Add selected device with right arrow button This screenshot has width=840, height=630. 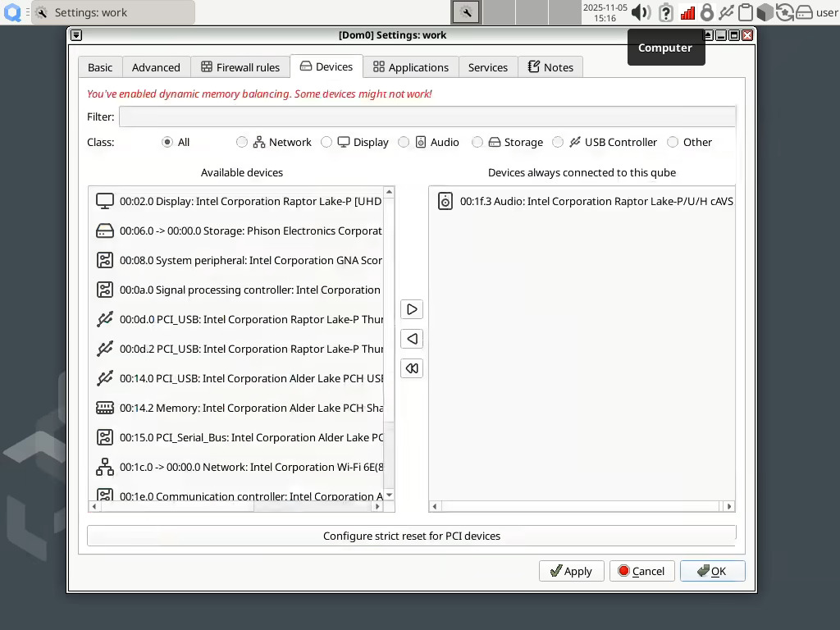pos(412,309)
